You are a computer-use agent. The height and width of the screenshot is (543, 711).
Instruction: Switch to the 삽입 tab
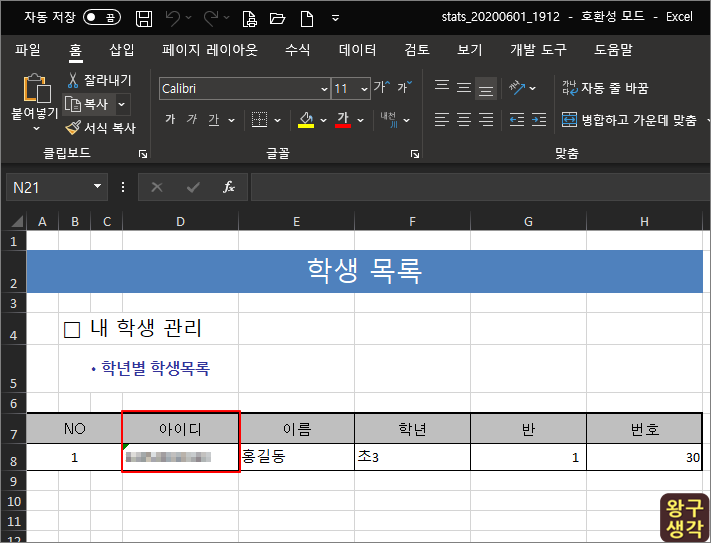[122, 49]
